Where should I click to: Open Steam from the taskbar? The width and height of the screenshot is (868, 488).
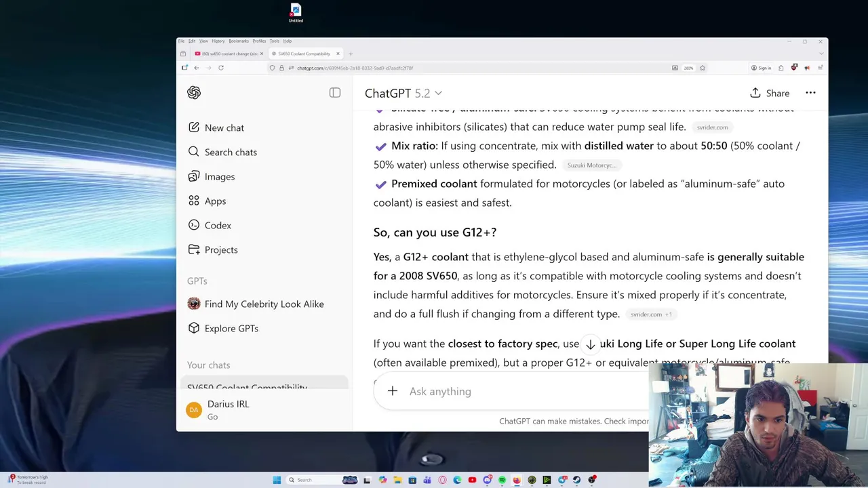[x=576, y=480]
